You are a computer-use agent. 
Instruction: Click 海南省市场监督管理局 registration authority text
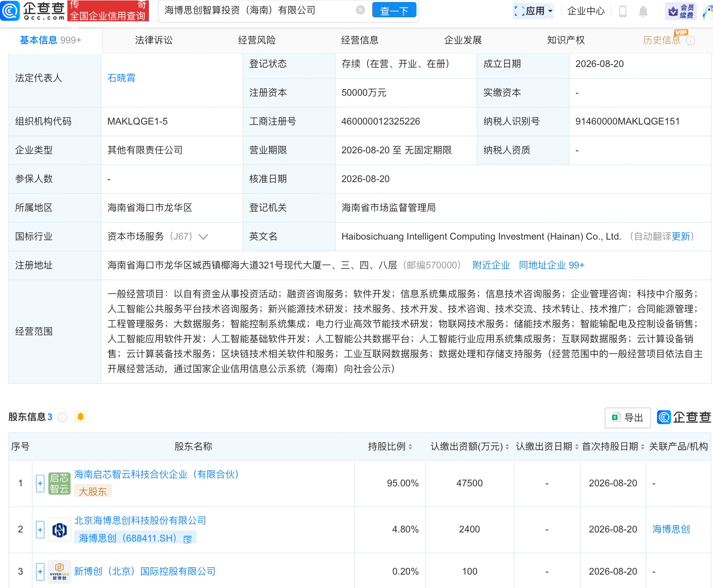pos(388,208)
